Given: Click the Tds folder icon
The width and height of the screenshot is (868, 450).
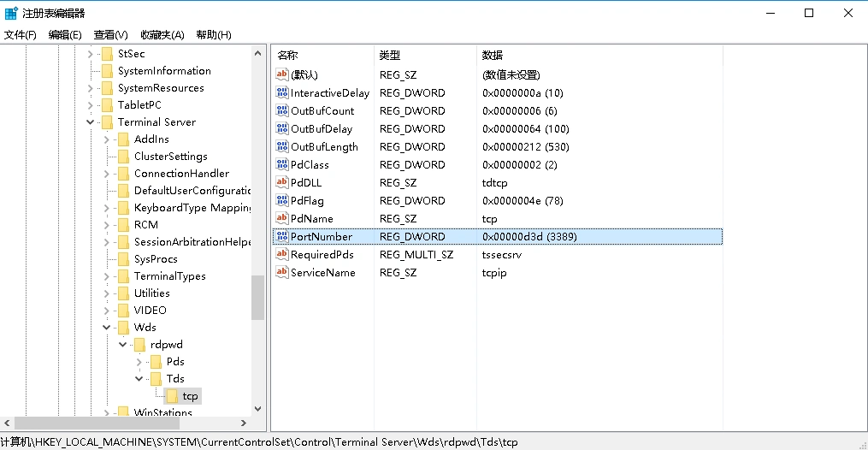Looking at the screenshot, I should 156,379.
